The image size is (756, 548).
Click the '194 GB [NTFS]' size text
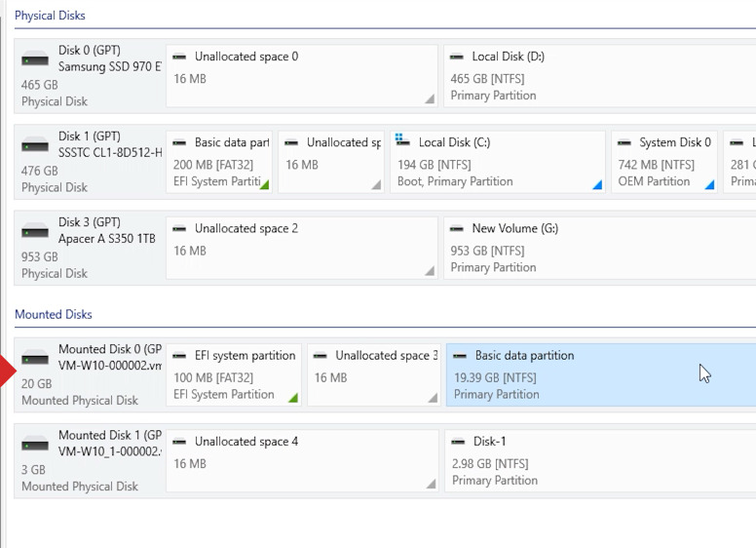click(x=435, y=165)
